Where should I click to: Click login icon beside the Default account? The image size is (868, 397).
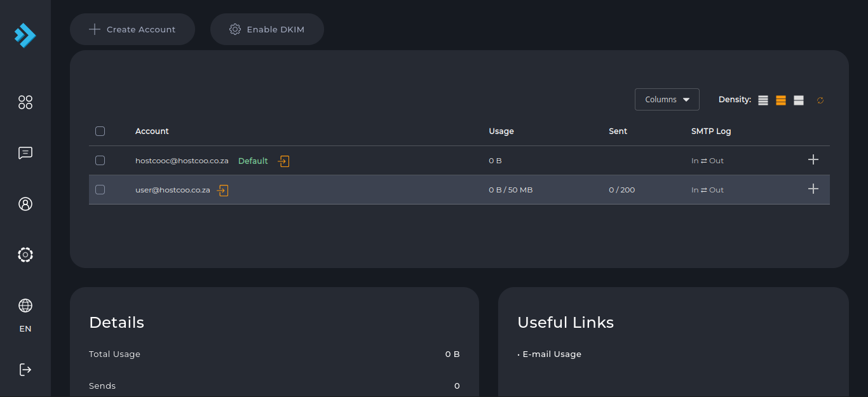(283, 161)
